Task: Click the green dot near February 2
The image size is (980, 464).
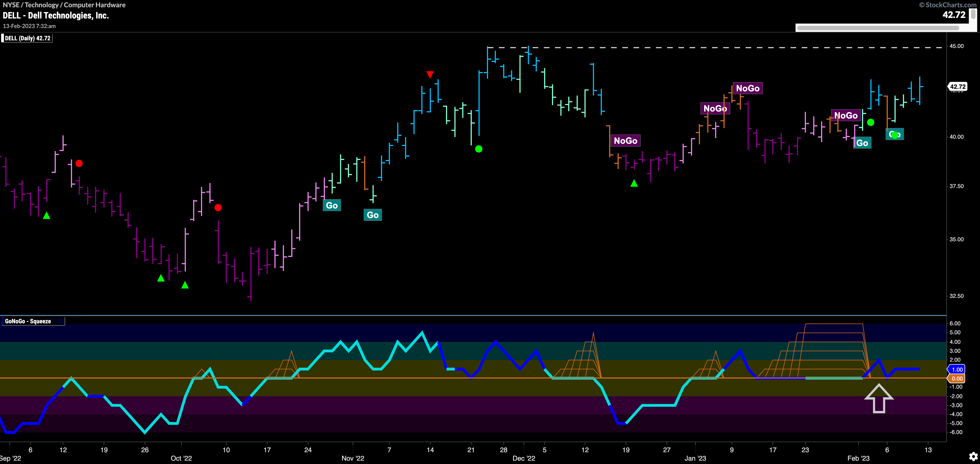Action: click(870, 122)
